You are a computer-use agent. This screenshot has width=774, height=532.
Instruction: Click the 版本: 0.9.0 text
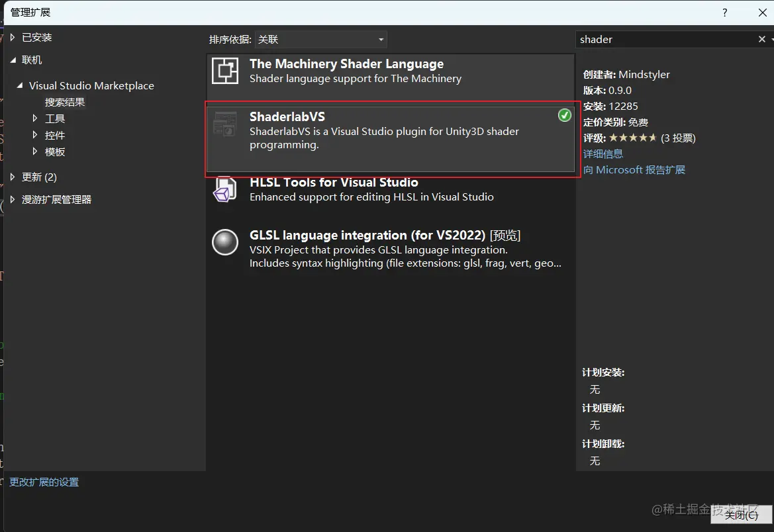click(x=607, y=91)
